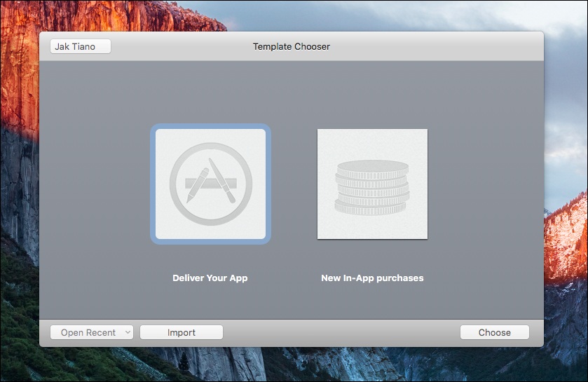Select the New In-App purchases coins thumbnail
This screenshot has height=382, width=588.
pos(372,184)
